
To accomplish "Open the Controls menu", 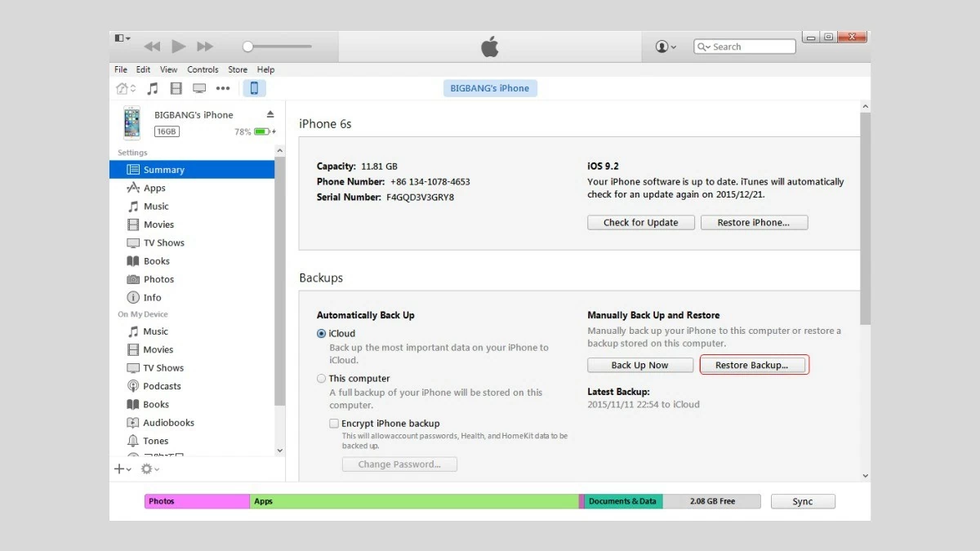I will tap(203, 69).
